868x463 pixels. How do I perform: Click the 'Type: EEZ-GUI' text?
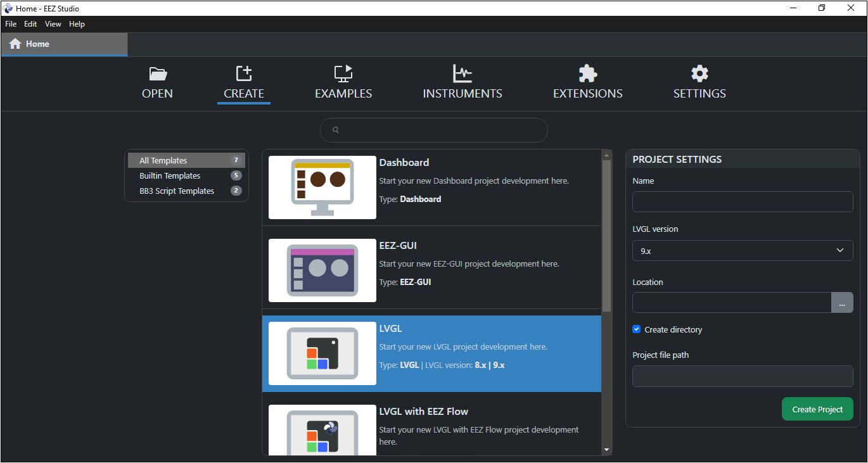point(405,282)
